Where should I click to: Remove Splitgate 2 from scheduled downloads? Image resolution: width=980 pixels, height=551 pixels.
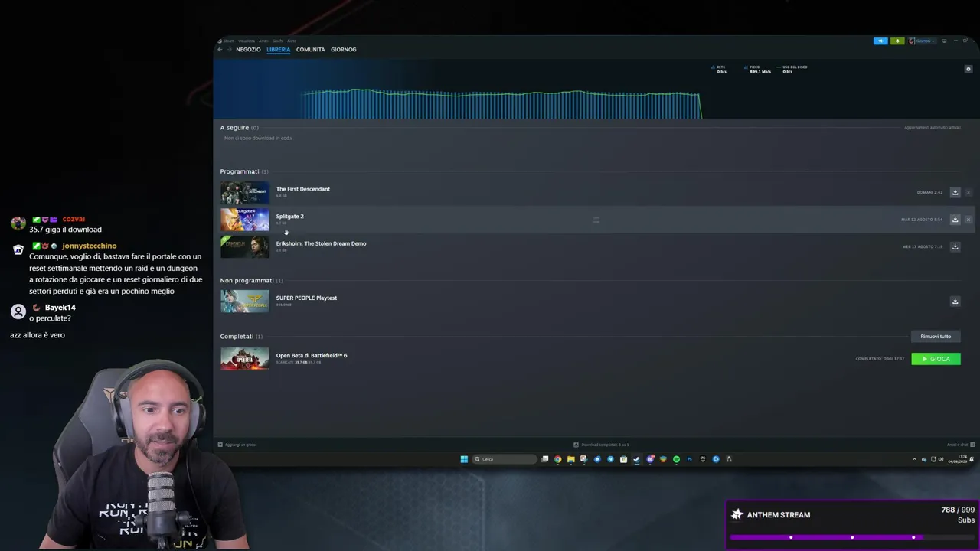[x=969, y=220]
